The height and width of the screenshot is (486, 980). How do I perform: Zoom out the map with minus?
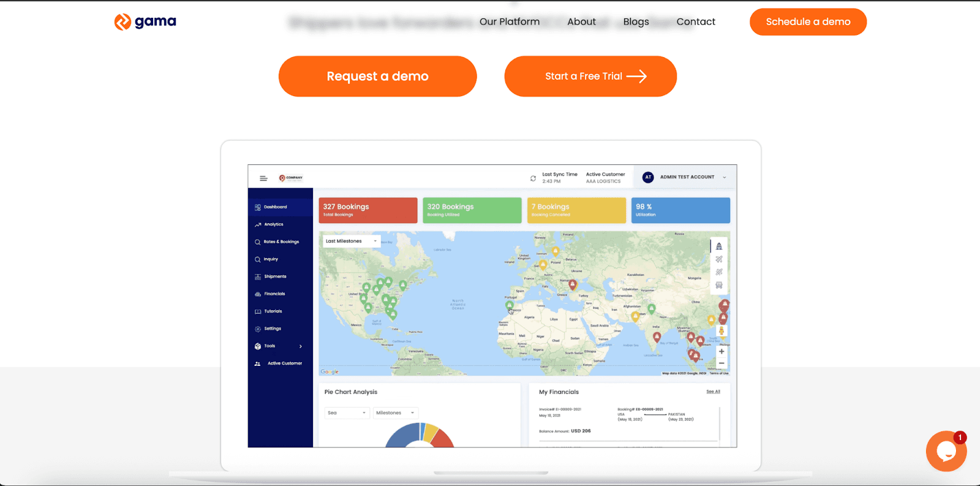click(x=722, y=363)
